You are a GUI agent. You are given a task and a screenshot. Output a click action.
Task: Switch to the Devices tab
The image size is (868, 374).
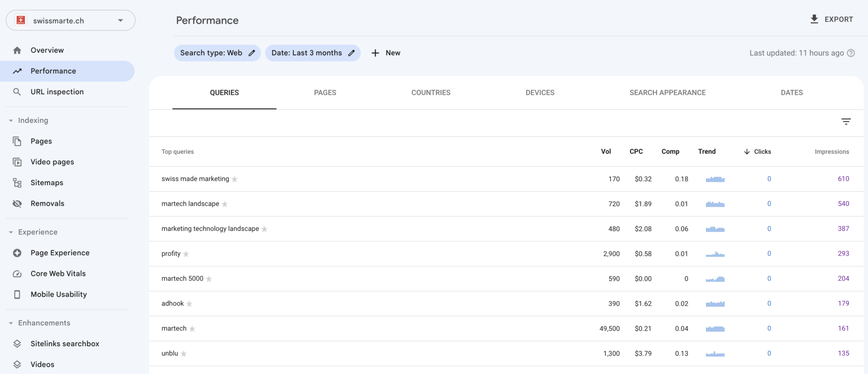(x=540, y=93)
